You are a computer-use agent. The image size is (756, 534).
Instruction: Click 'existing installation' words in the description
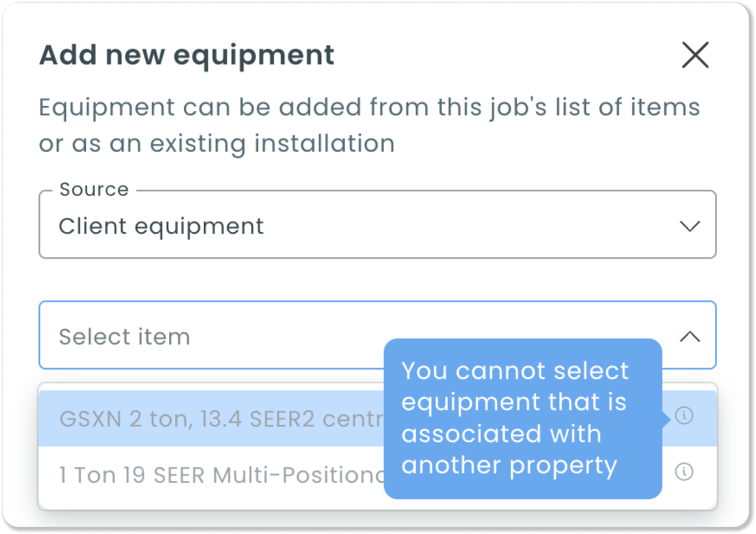(x=324, y=144)
